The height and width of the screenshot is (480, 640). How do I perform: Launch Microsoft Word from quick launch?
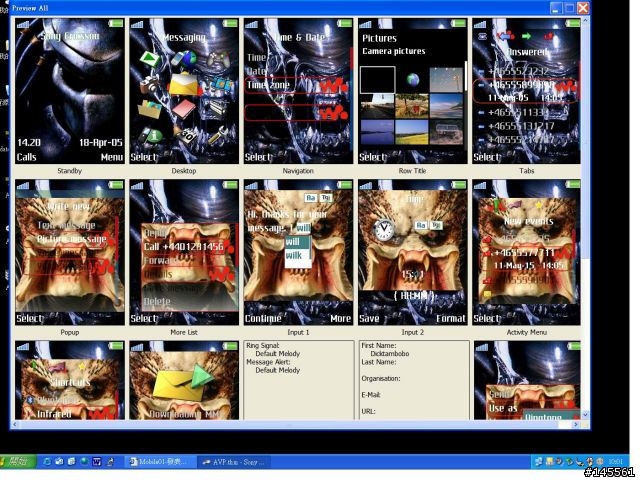point(97,462)
